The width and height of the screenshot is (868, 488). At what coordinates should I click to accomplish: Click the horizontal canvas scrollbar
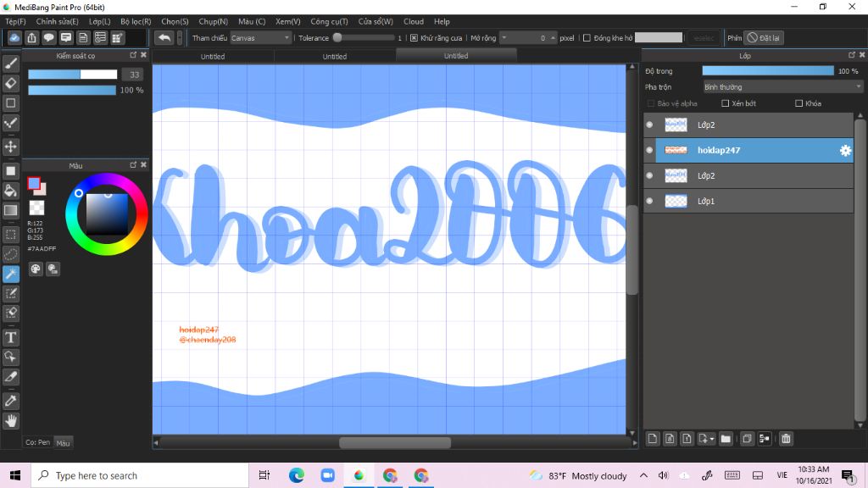coord(395,442)
